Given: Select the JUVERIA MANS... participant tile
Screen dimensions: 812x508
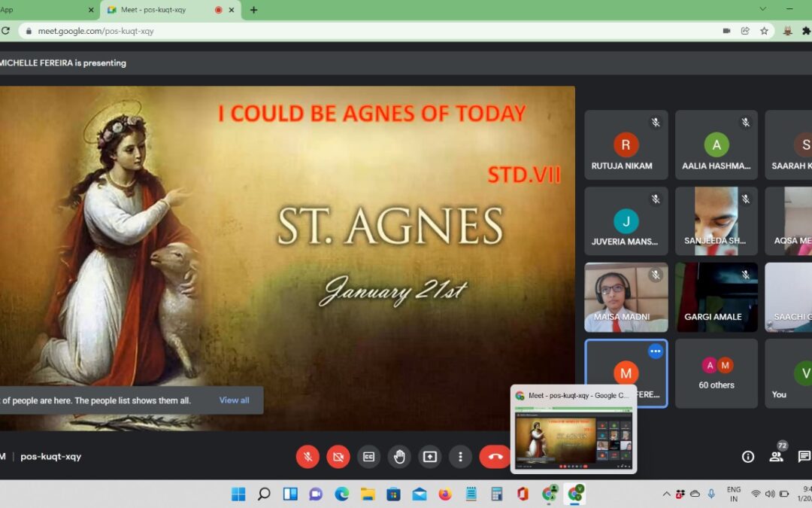Looking at the screenshot, I should pos(626,221).
